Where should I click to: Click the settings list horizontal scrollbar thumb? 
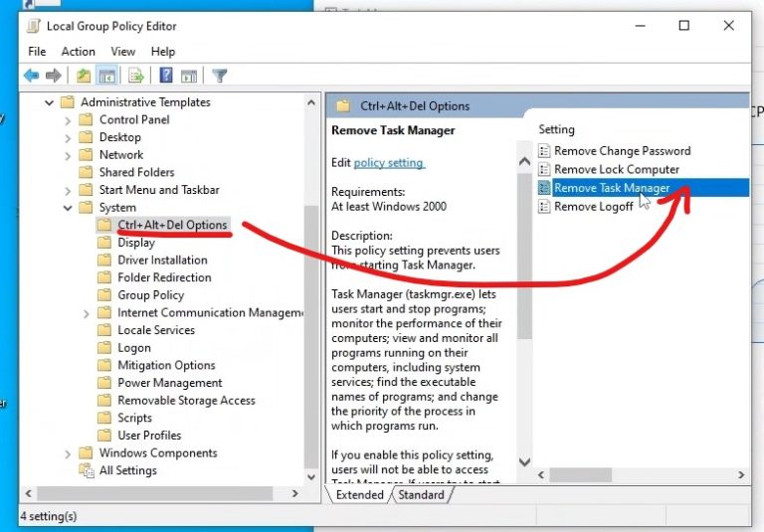(x=580, y=474)
